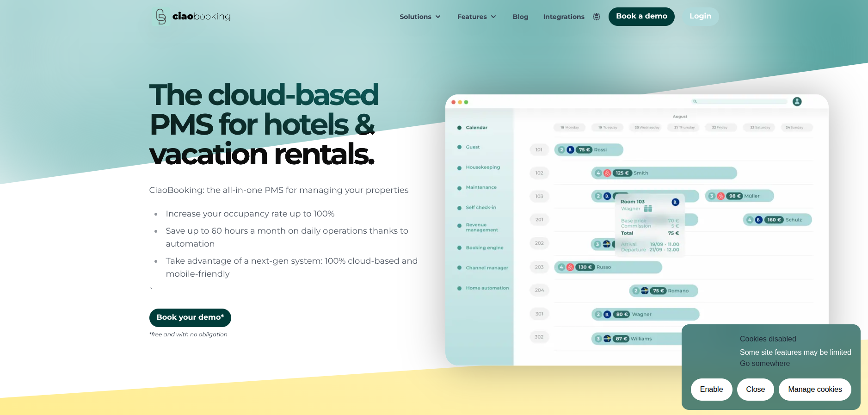Click the bullet "Increase your occupancy rate up to 100%"

point(250,214)
